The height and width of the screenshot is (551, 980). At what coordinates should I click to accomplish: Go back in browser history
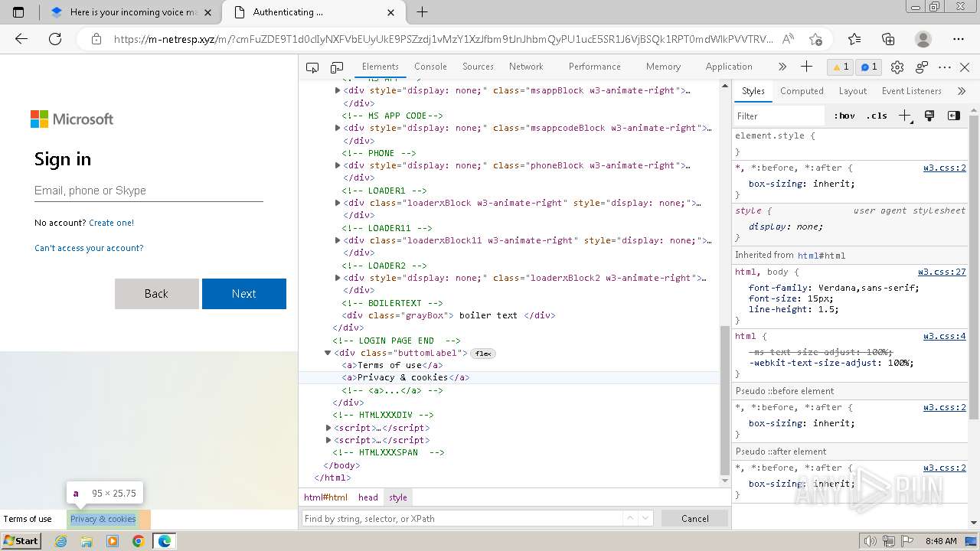21,39
